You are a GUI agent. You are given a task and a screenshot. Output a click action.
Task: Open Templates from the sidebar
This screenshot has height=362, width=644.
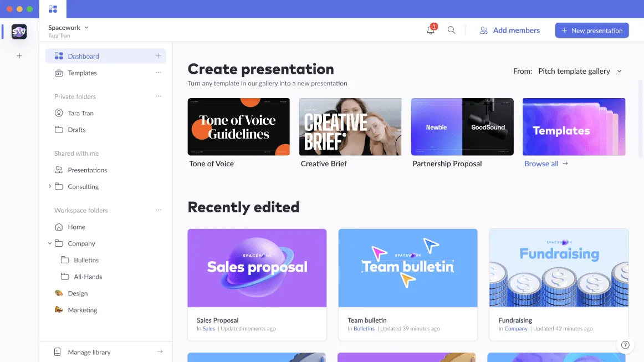pos(82,73)
